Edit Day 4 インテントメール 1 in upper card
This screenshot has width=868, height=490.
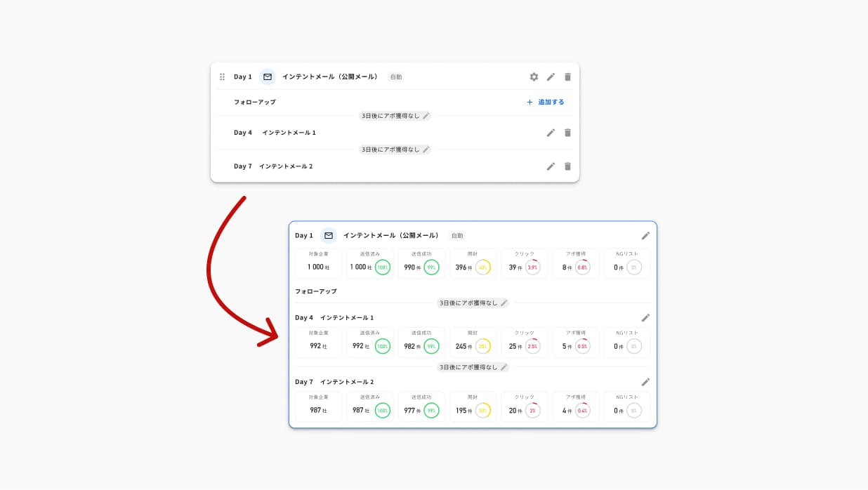pos(551,133)
